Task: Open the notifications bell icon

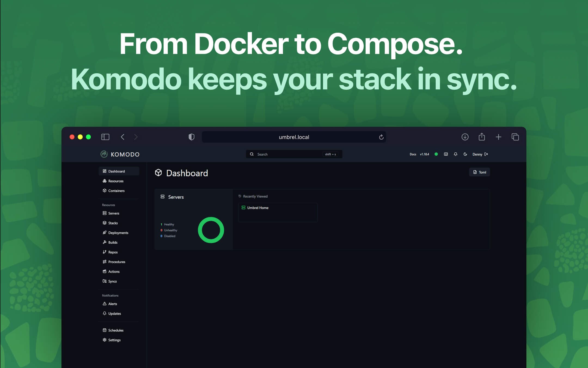Action: pos(455,154)
